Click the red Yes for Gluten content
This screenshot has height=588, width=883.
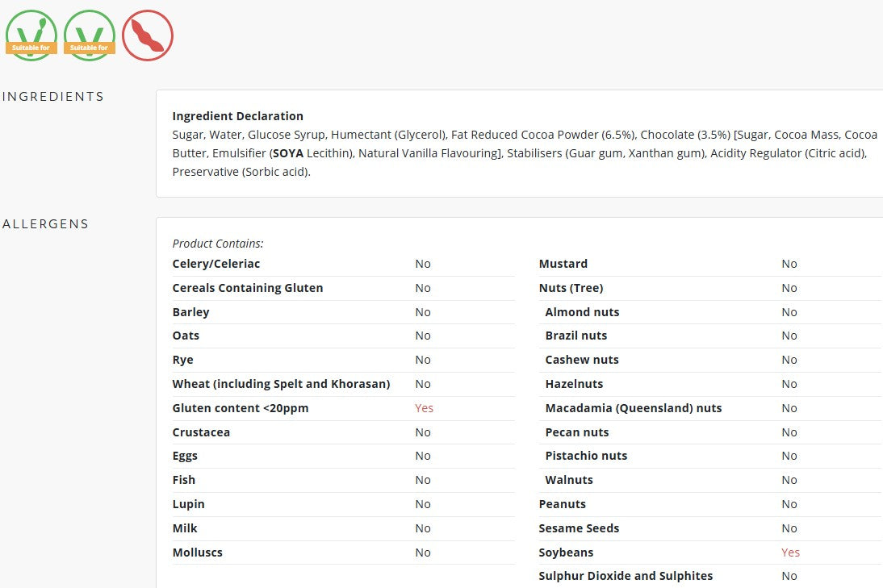pyautogui.click(x=424, y=408)
